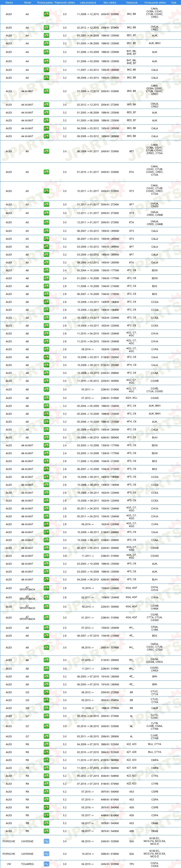
Task: Click 199kW / 270KM in Q5 row
Action: (110, 708)
